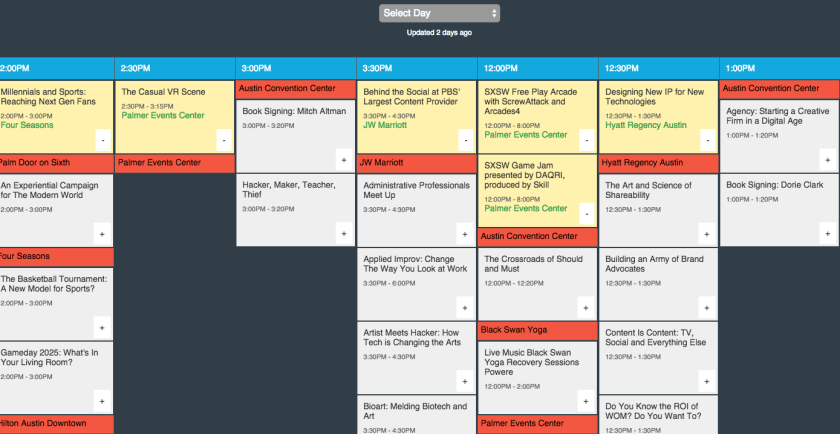
Task: Remove SXSW Game Jam with minus button
Action: (x=587, y=214)
